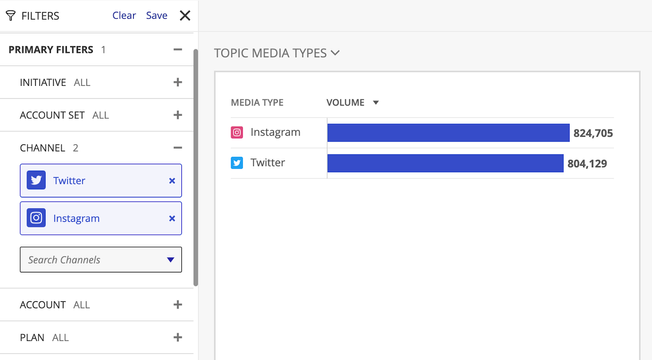Click the Instagram media type icon in table
Screen dimensions: 652x360
point(237,133)
